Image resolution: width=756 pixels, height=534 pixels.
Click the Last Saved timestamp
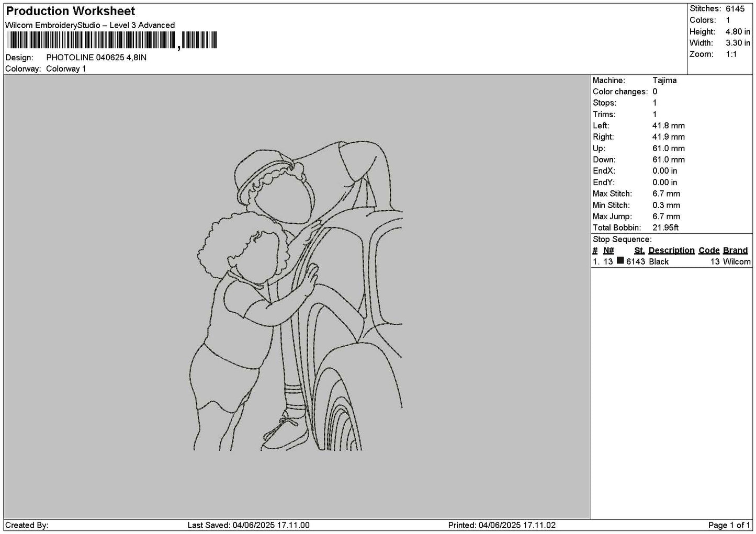coord(249,525)
